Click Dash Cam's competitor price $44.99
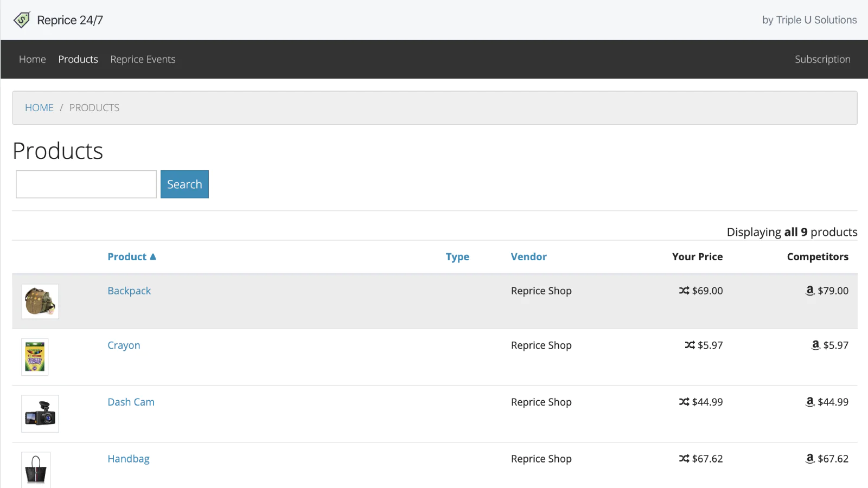Viewport: 868px width, 488px height. pyautogui.click(x=833, y=402)
